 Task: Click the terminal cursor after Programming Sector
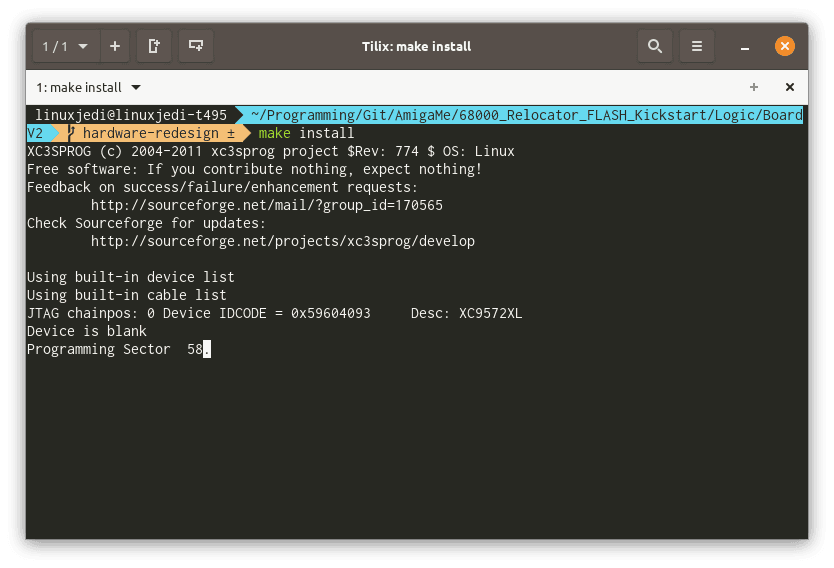[207, 349]
